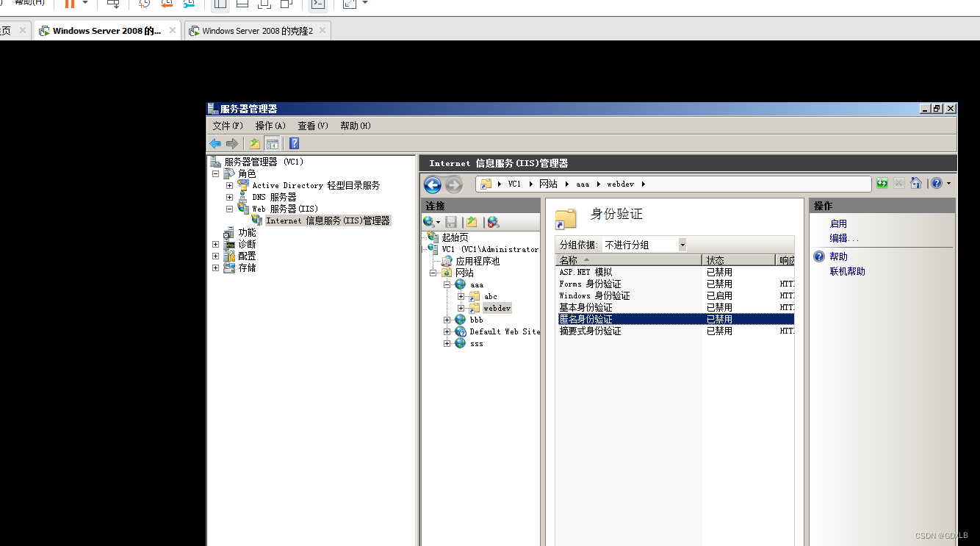Click the VMware console view terminal icon

coord(317,4)
